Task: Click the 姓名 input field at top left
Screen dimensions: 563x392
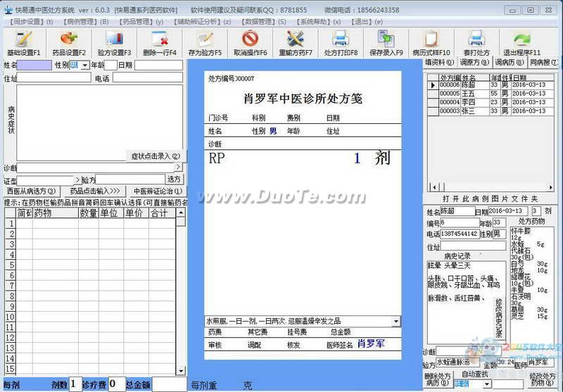Action: [34, 65]
